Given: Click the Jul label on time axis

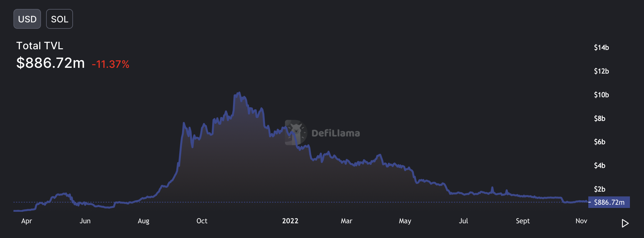Looking at the screenshot, I should pyautogui.click(x=463, y=221).
